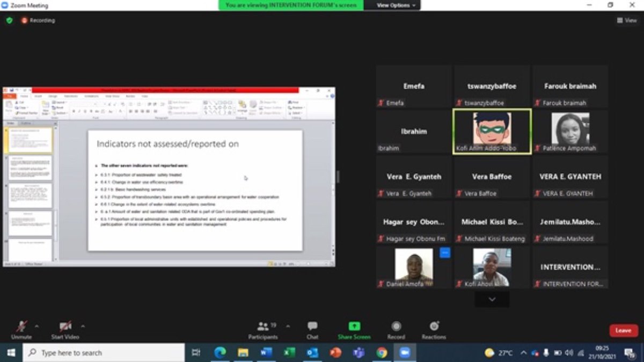Viewport: 644px width, 362px height.
Task: Open Google Chrome from the taskbar
Action: pos(382,353)
